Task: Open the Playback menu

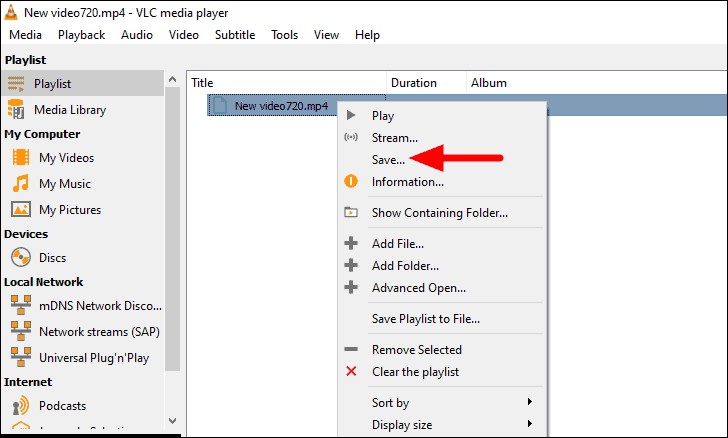Action: (x=82, y=35)
